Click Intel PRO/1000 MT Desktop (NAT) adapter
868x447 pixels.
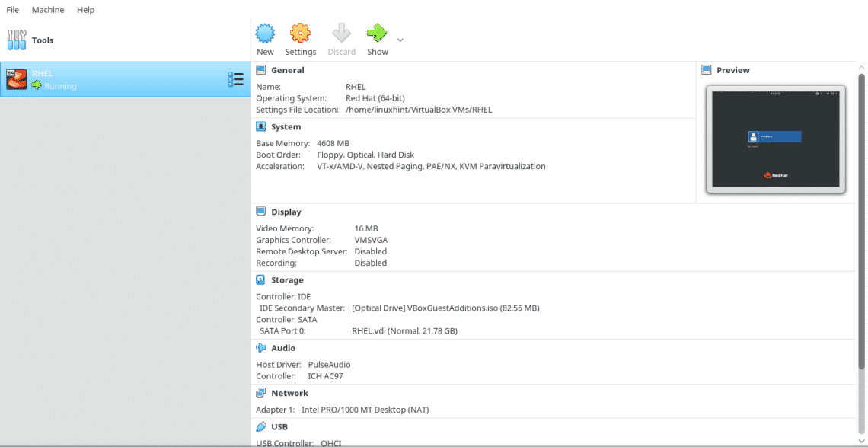click(365, 410)
